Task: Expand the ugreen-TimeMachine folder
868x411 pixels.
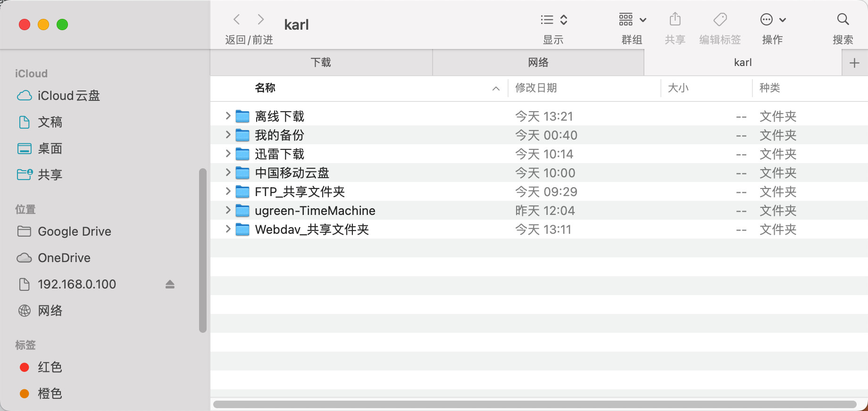Action: (x=228, y=210)
